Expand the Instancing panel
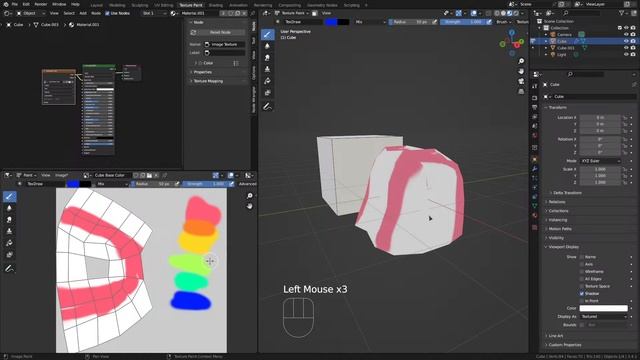This screenshot has width=640, height=360. [558, 220]
